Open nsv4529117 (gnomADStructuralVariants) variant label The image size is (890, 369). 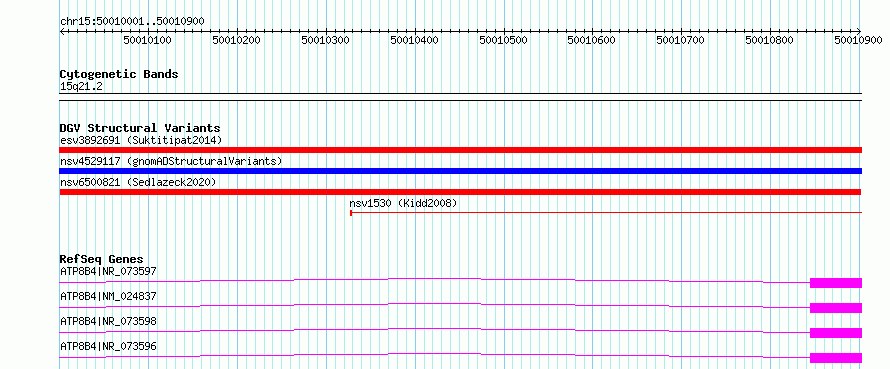[171, 161]
